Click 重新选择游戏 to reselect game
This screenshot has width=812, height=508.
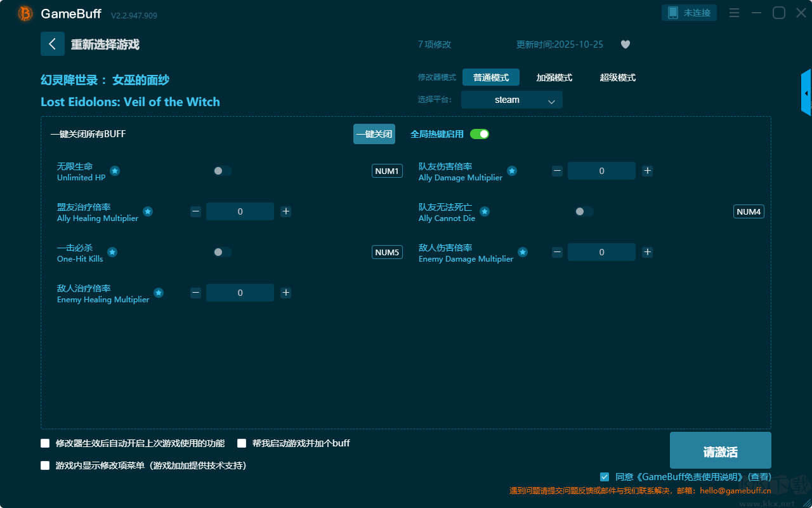click(x=105, y=44)
